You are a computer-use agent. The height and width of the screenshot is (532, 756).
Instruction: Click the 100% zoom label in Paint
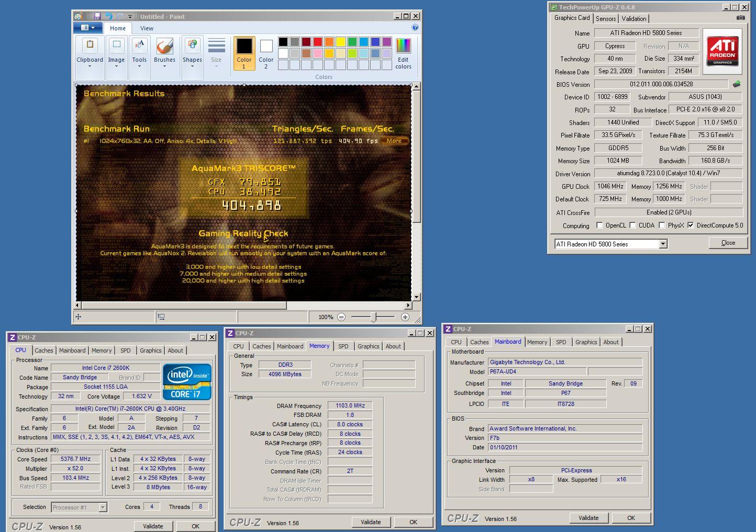[x=326, y=317]
